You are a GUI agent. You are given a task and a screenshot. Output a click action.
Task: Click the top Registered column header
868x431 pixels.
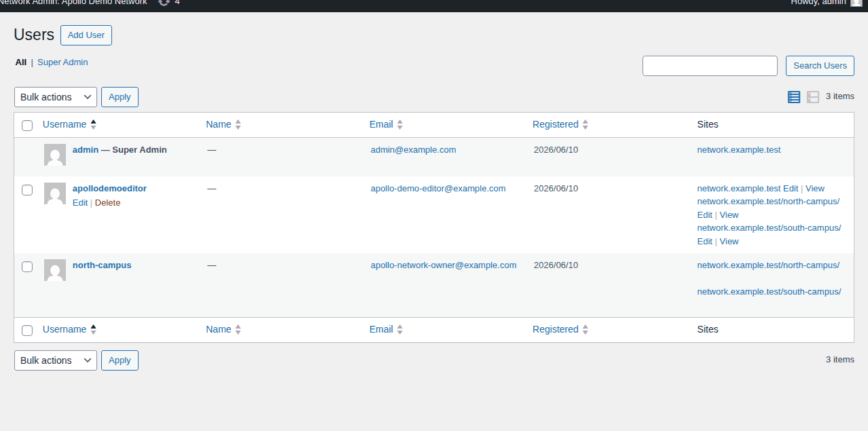556,124
